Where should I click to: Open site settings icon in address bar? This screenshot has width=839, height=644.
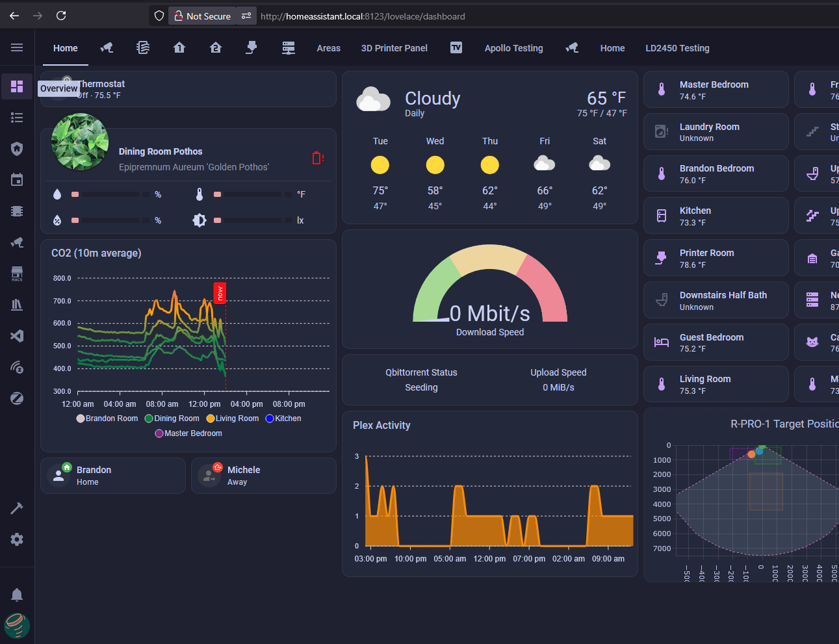(246, 16)
